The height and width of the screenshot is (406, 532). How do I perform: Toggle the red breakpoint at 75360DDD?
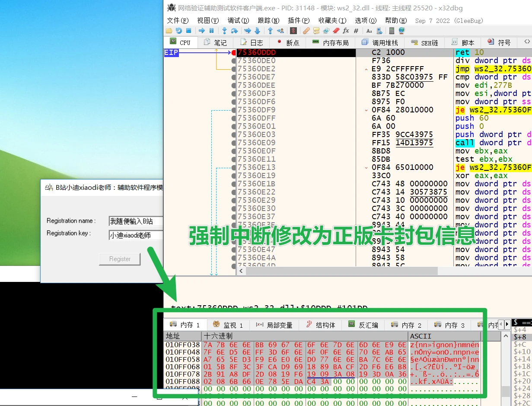coord(234,52)
